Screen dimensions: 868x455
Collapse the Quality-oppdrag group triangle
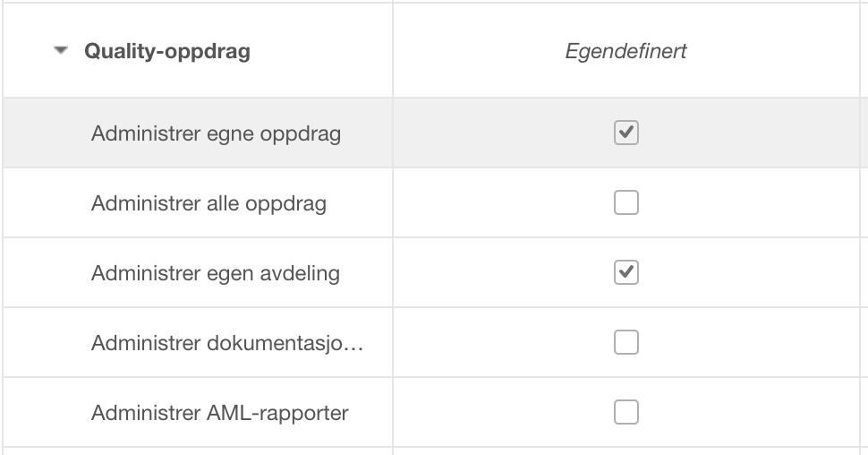61,51
